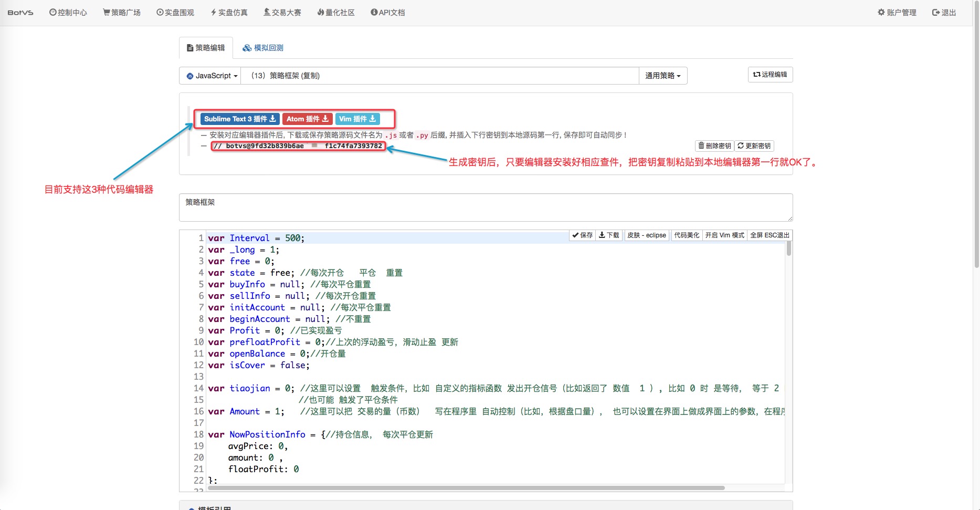Click code line 'var isCover = false;'
The width and height of the screenshot is (980, 510).
[259, 365]
